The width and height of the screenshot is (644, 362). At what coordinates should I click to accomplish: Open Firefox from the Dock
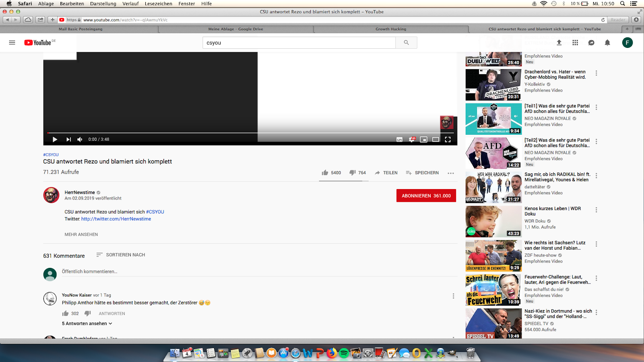pyautogui.click(x=332, y=353)
